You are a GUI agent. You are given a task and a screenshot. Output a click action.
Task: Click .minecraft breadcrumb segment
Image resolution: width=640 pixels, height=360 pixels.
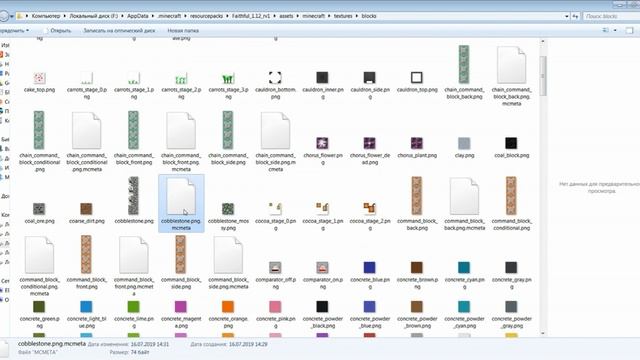click(169, 16)
